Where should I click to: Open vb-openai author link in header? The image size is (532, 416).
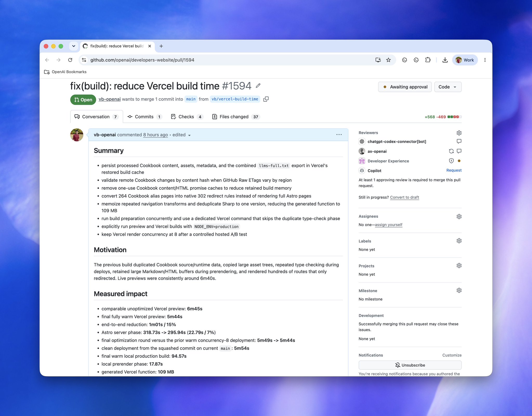coord(109,99)
